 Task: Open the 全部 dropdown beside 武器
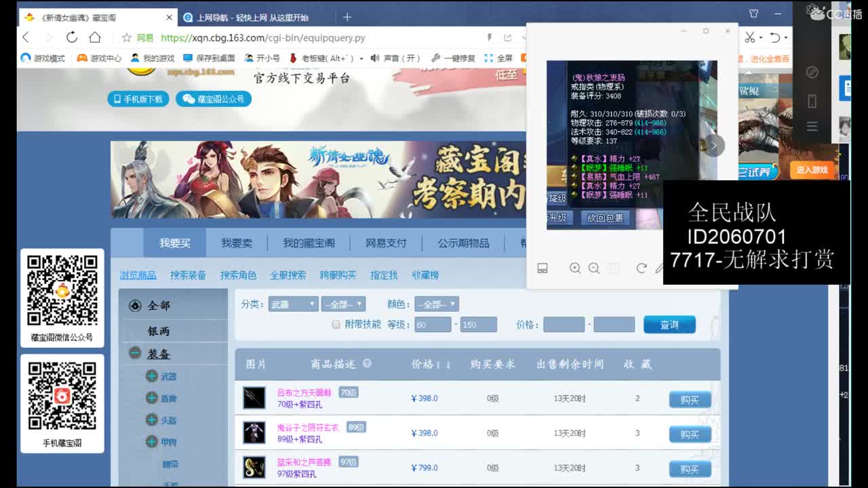(x=344, y=304)
